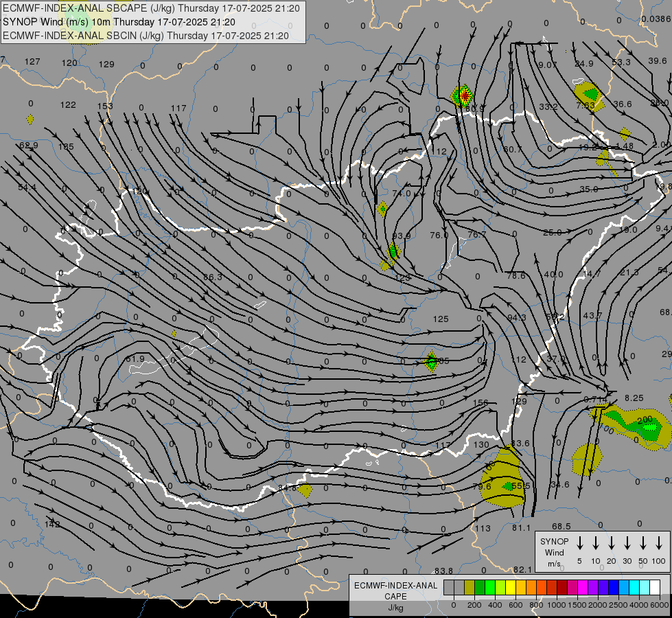Click the 6000 tick label in CAPE legend
The image size is (672, 618).
click(660, 605)
